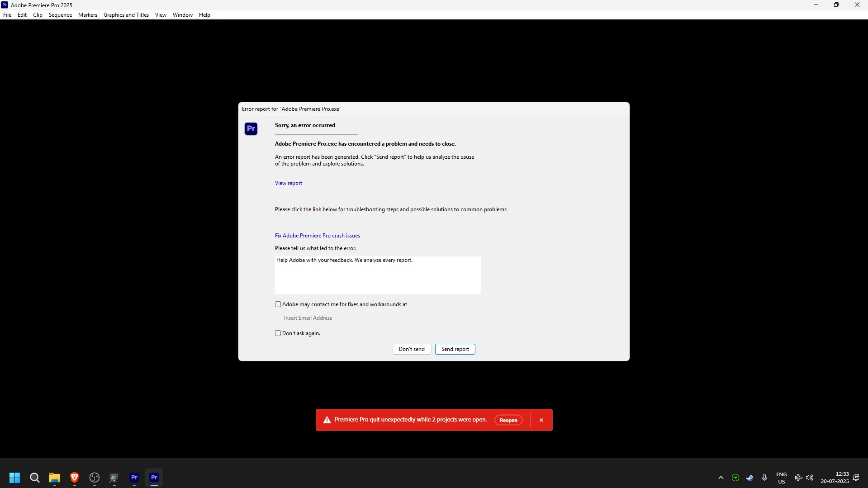868x488 pixels.
Task: Switch to first Premiere Pro taskbar icon
Action: pyautogui.click(x=134, y=478)
